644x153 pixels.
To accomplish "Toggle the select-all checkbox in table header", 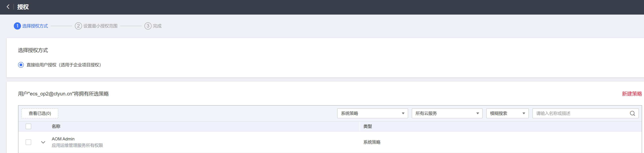I will [29, 127].
